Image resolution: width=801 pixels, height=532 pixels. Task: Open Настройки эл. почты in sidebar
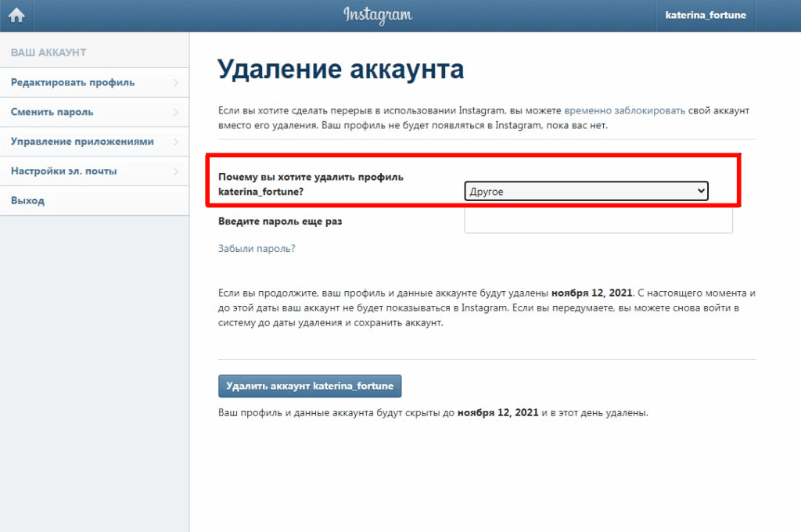(x=95, y=171)
